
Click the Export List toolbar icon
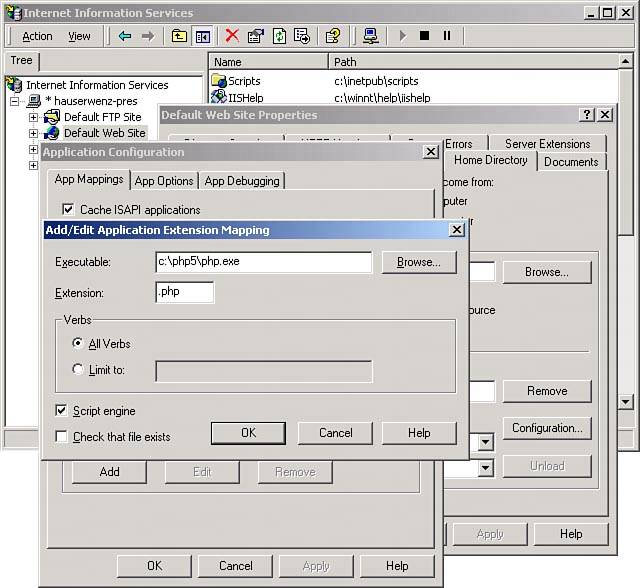[302, 36]
